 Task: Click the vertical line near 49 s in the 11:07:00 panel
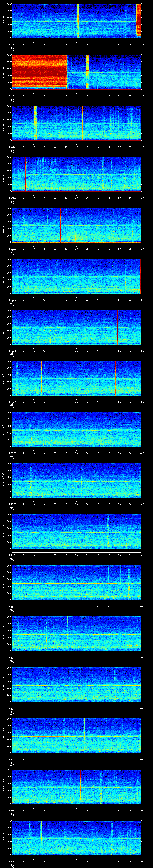click(x=117, y=327)
